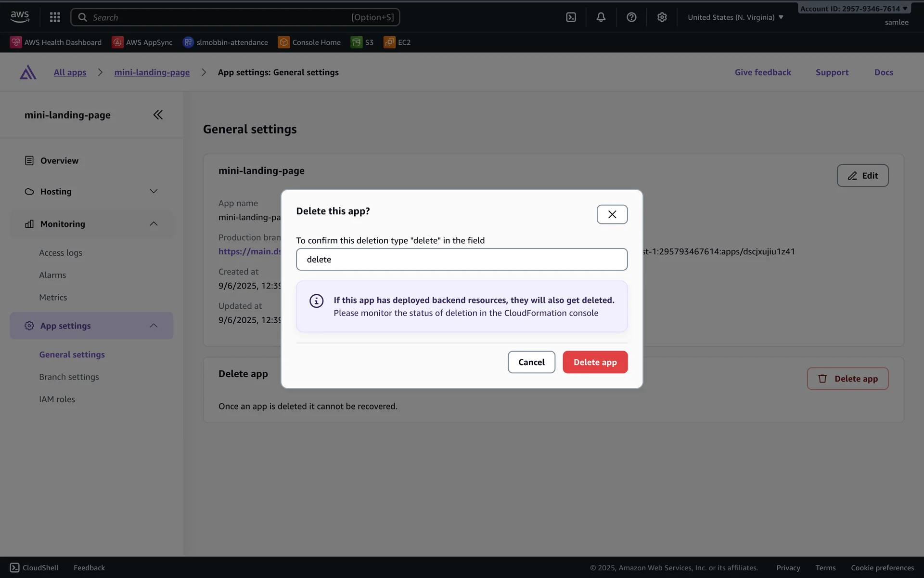Confirm with red Delete app button
This screenshot has width=924, height=578.
tap(595, 362)
